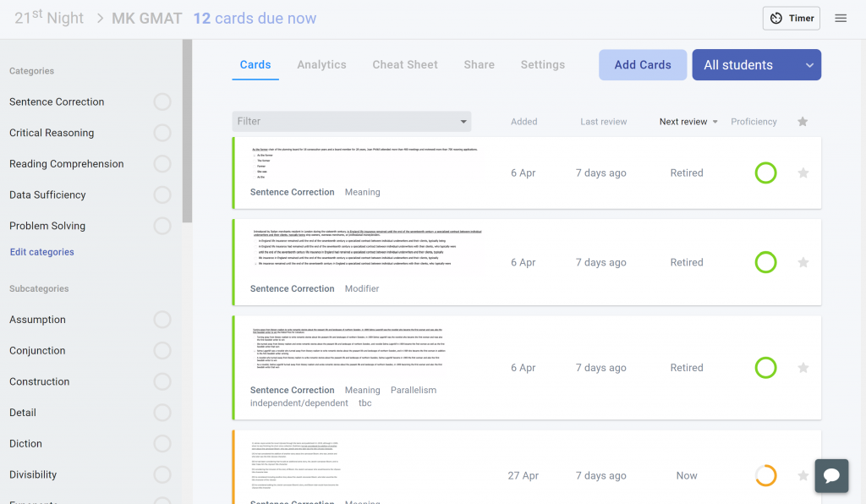The image size is (866, 504).
Task: Expand the All students dropdown
Action: 756,64
